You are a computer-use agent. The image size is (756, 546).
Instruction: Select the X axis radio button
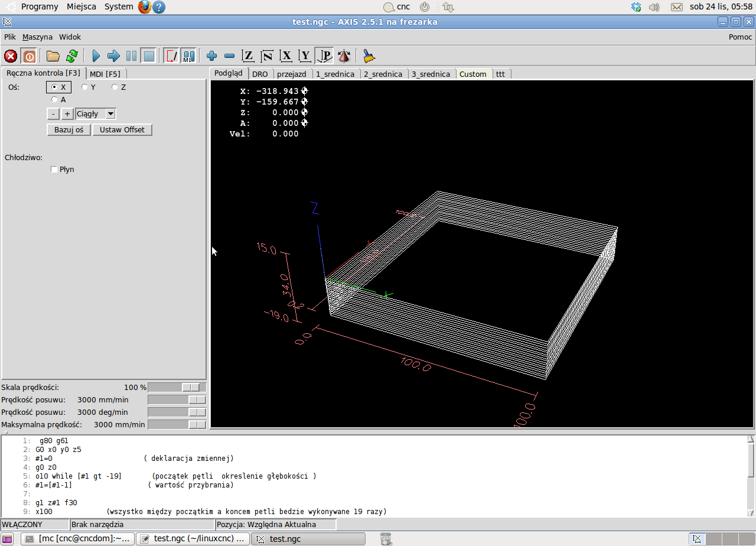coord(58,87)
